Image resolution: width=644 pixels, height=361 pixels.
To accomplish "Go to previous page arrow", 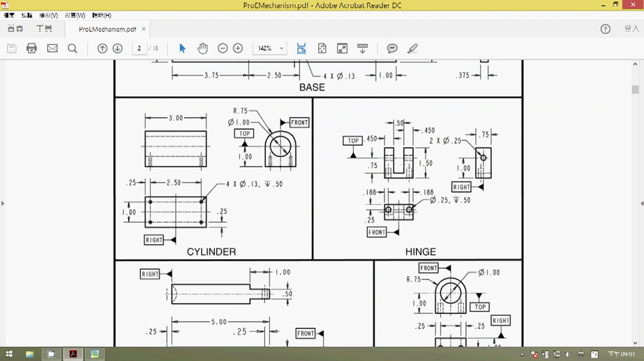I will 102,49.
